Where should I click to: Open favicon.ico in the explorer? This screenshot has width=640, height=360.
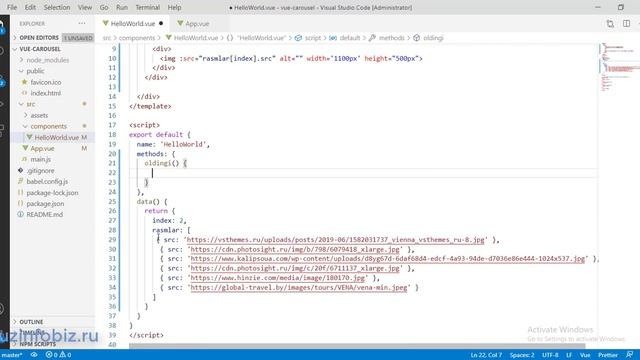(46, 82)
